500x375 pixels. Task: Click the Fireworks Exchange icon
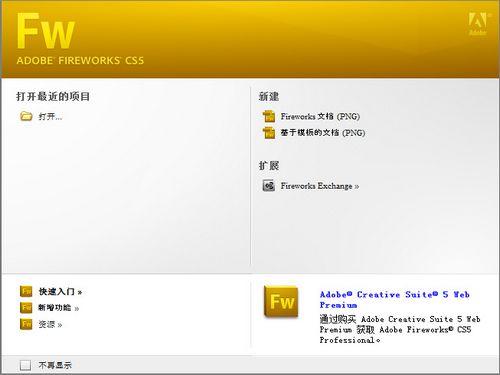[x=269, y=186]
